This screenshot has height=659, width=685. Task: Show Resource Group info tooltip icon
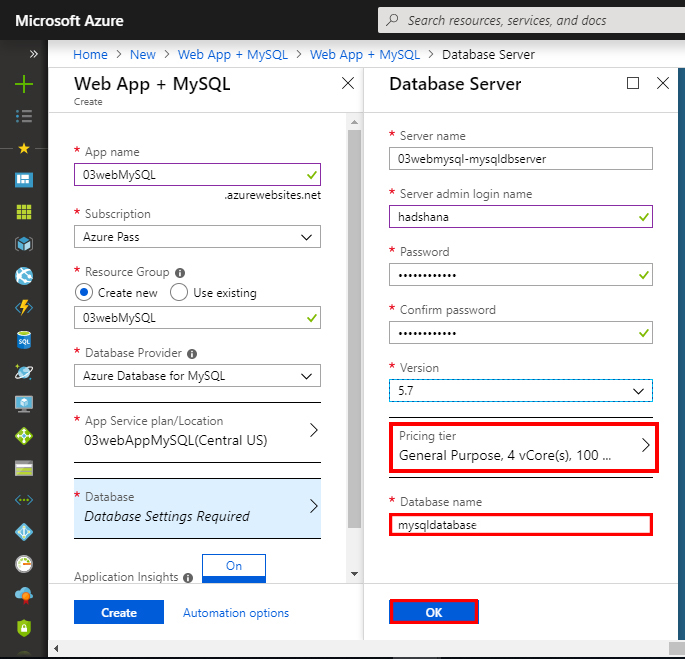coord(180,273)
